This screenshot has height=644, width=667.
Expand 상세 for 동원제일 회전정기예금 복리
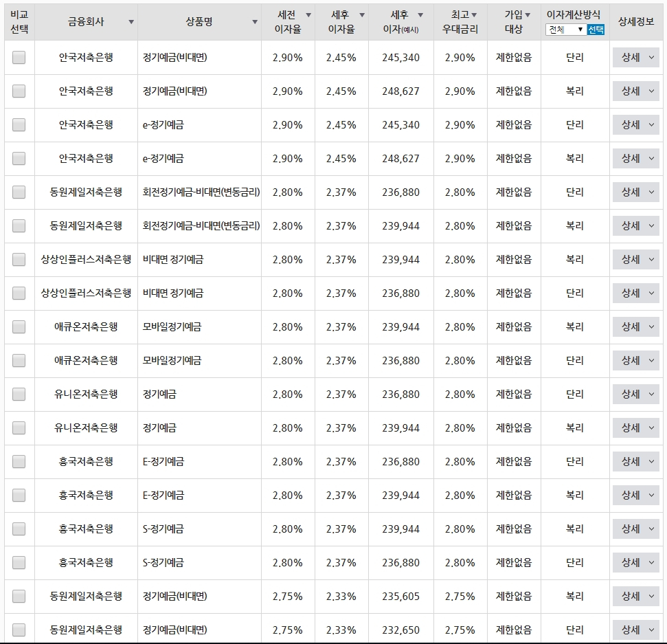[636, 225]
